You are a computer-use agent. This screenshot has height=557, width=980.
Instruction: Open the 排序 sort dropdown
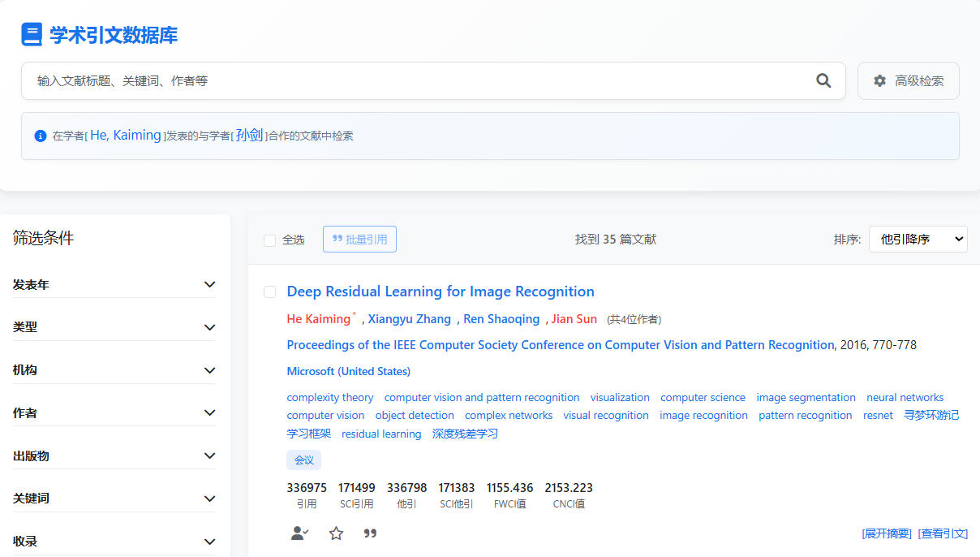point(918,240)
